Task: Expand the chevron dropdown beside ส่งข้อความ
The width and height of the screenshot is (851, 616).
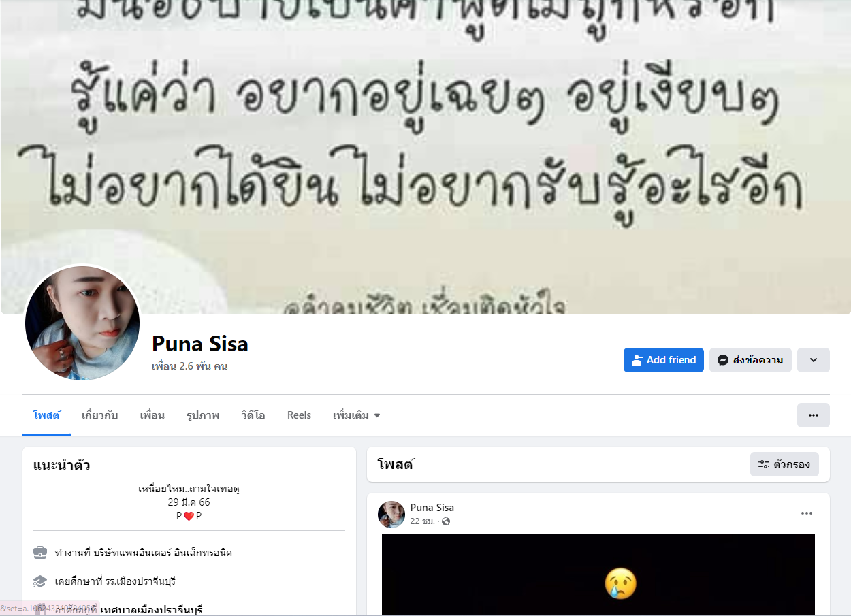Action: (814, 360)
